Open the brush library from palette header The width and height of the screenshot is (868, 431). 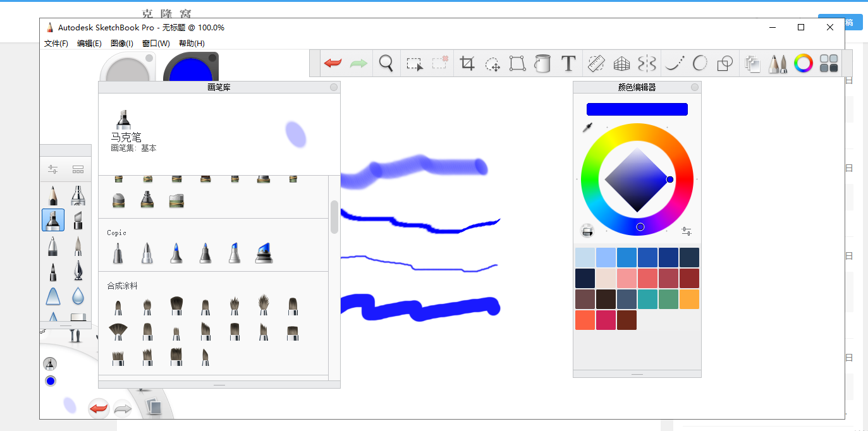coord(78,169)
